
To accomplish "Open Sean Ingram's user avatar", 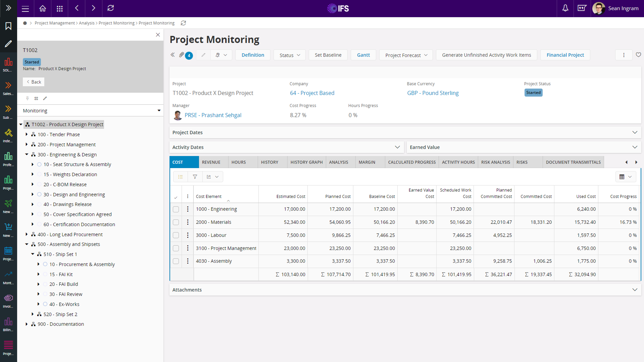I will (x=598, y=8).
